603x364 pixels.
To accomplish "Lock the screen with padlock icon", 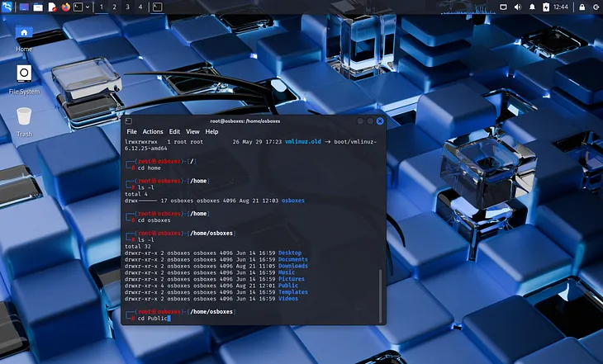I will (582, 7).
